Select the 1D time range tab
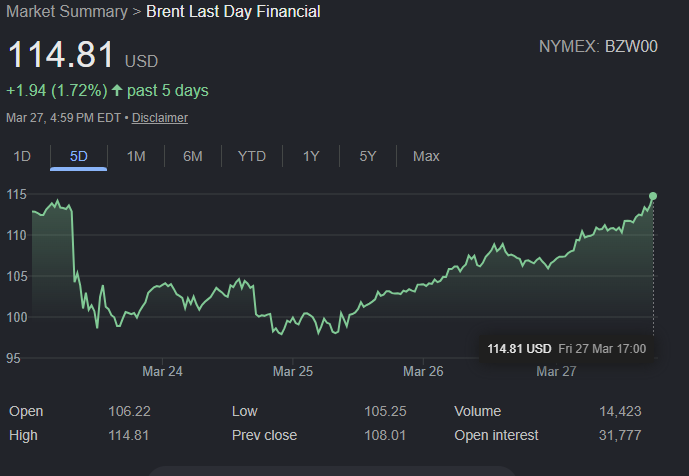 click(x=22, y=156)
